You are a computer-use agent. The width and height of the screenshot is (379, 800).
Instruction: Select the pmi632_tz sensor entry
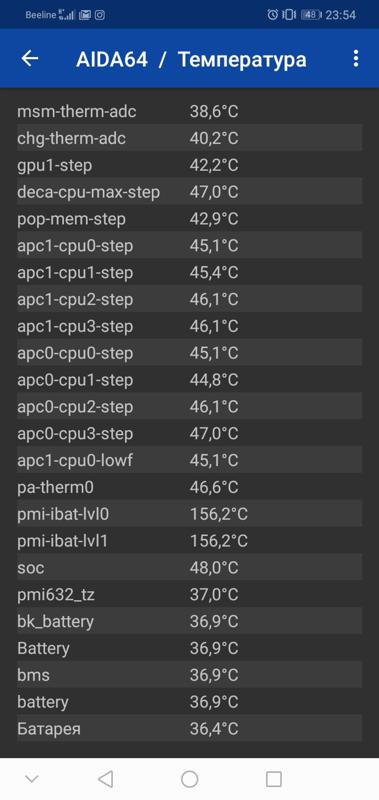tap(189, 594)
